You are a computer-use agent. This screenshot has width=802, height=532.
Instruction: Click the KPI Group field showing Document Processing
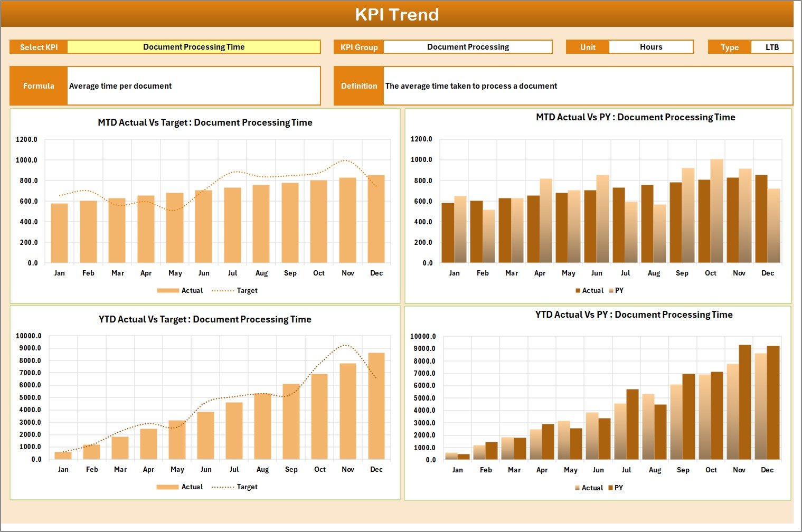[x=468, y=46]
